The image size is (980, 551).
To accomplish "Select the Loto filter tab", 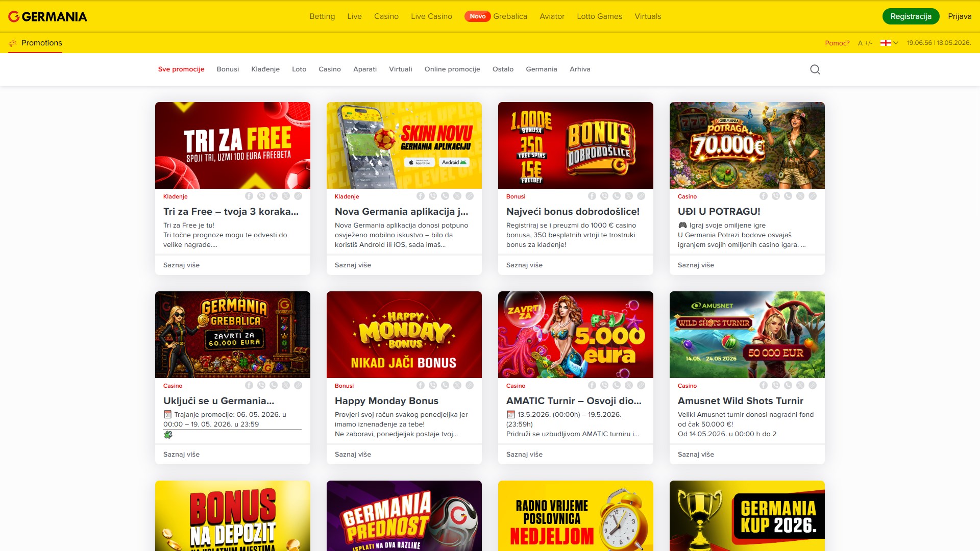I will coord(299,69).
